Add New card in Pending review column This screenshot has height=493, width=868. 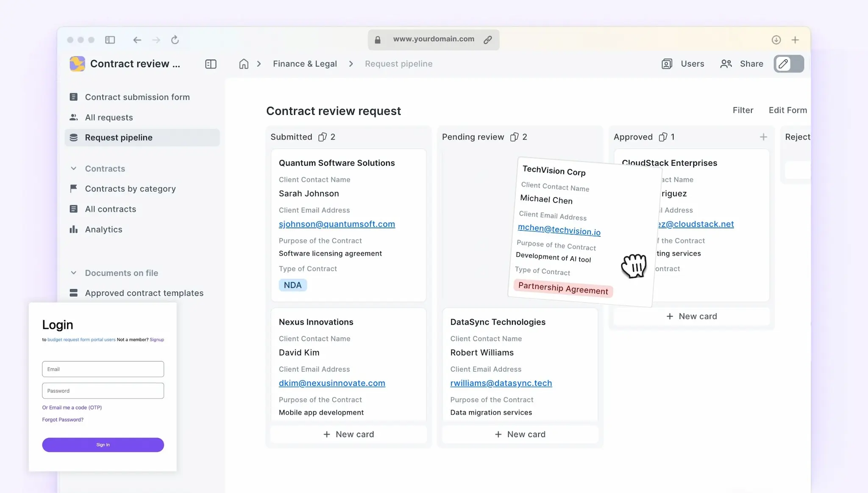(520, 434)
